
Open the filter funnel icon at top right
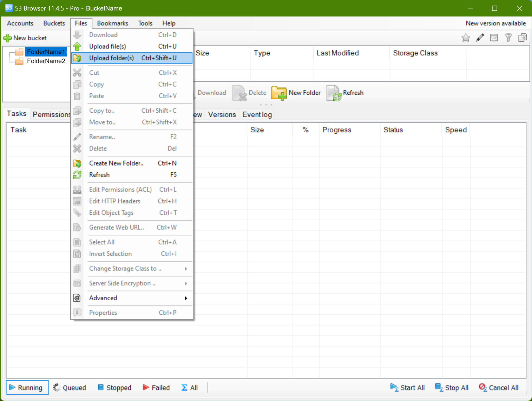tap(508, 38)
